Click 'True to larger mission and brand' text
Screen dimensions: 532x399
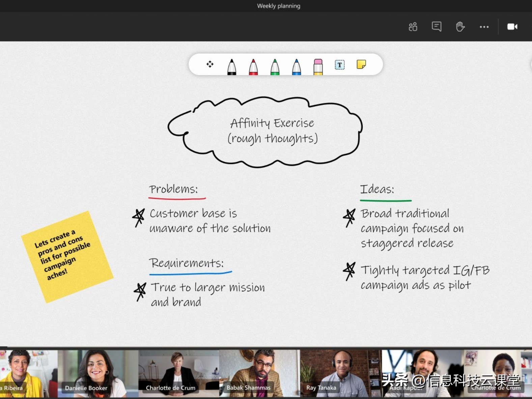[x=207, y=294]
